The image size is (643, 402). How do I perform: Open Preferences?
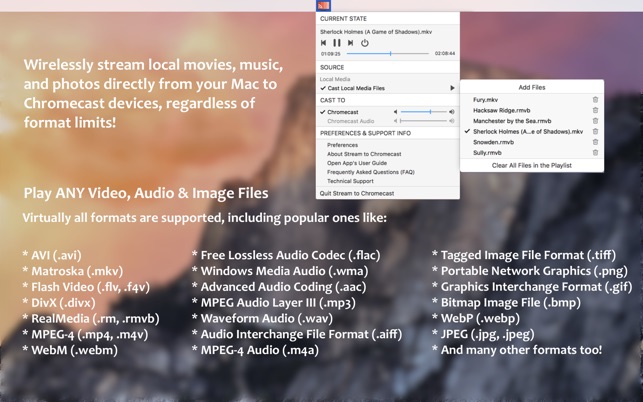(342, 145)
